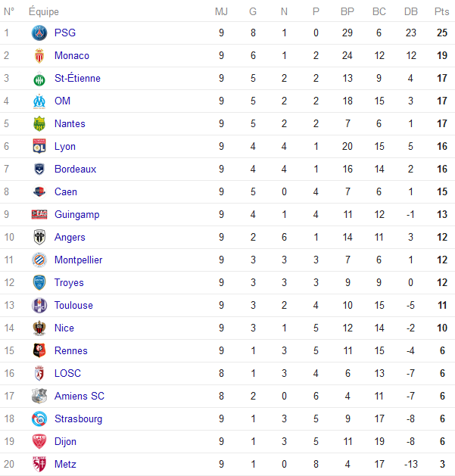Click the Monaco club crest

[39, 56]
